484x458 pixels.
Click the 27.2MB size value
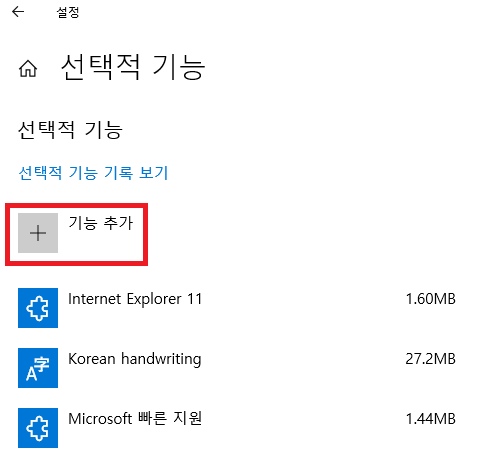pos(430,359)
